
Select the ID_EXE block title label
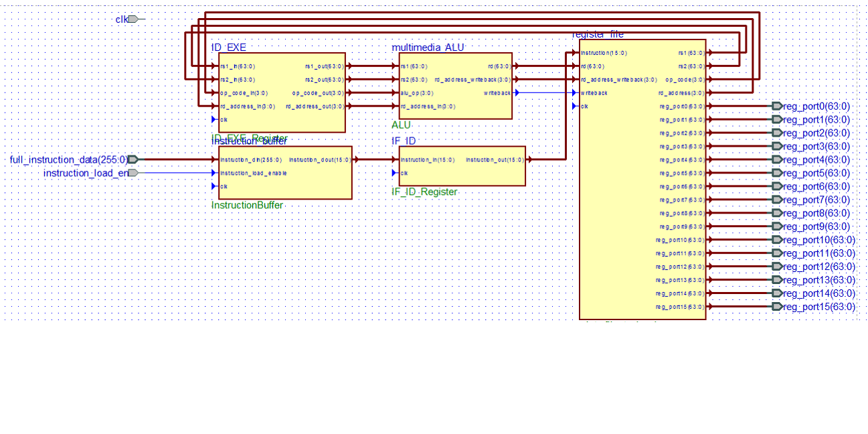[229, 48]
